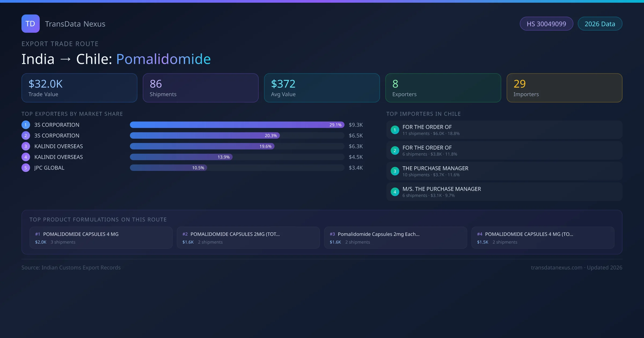This screenshot has height=338, width=644.
Task: Click rank badge 5 next to JPC GLOBAL
Action: coord(25,168)
